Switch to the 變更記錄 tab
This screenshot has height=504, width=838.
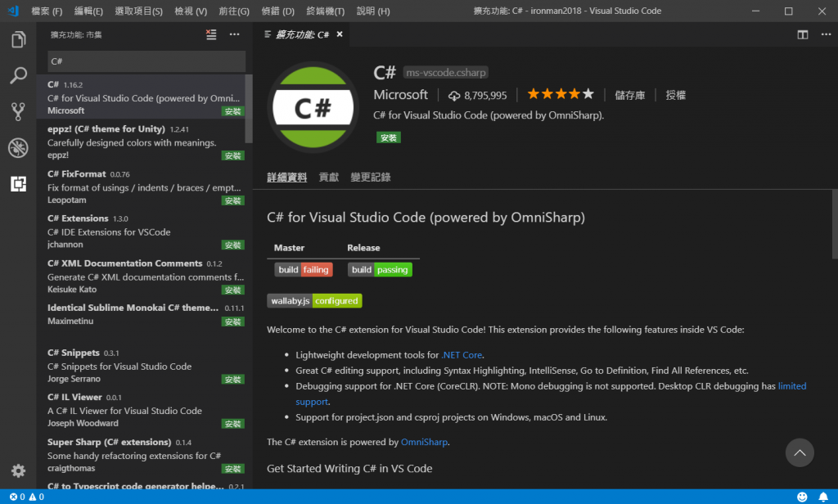click(371, 178)
